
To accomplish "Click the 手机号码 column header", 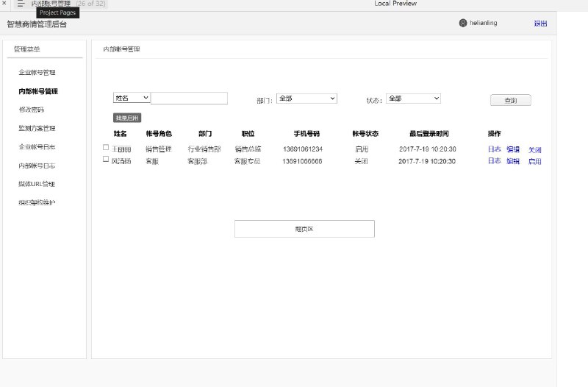I will [x=306, y=134].
